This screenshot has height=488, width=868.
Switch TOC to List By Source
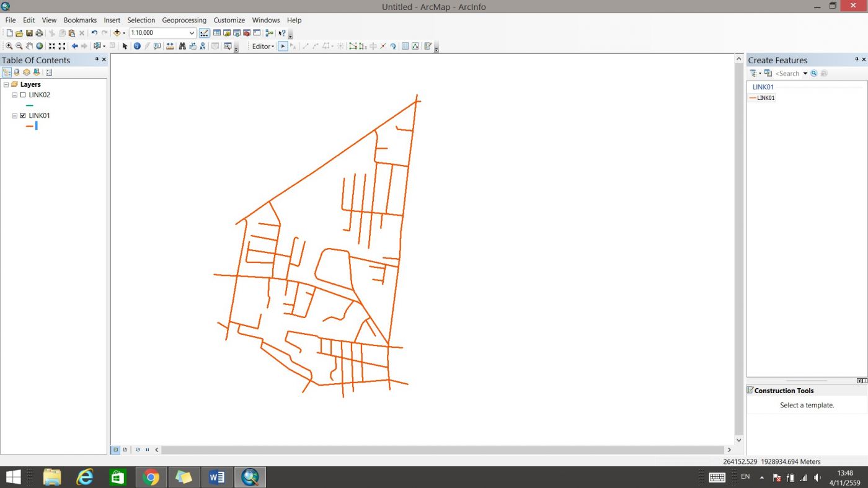(x=17, y=73)
